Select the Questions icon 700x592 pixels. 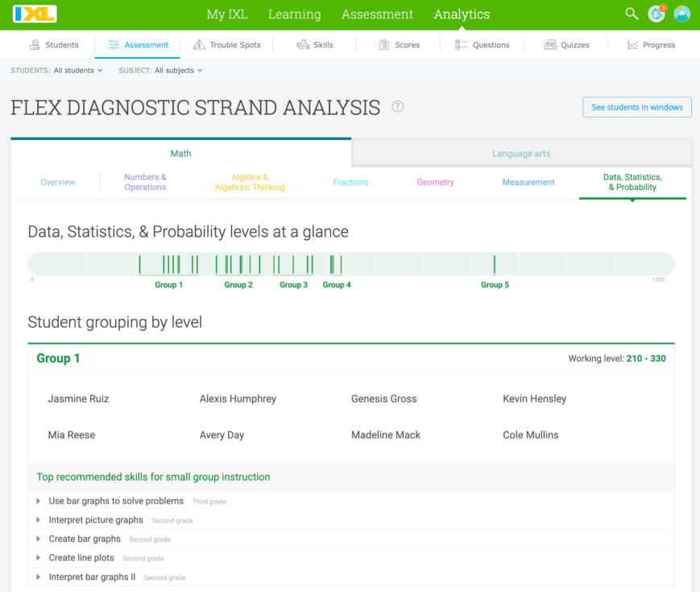pos(460,44)
